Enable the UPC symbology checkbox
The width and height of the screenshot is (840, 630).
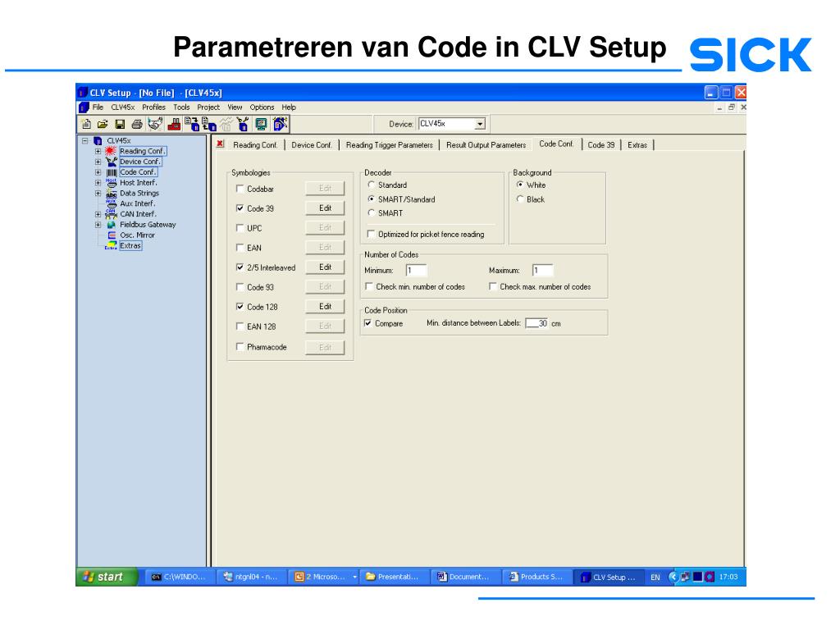point(240,228)
